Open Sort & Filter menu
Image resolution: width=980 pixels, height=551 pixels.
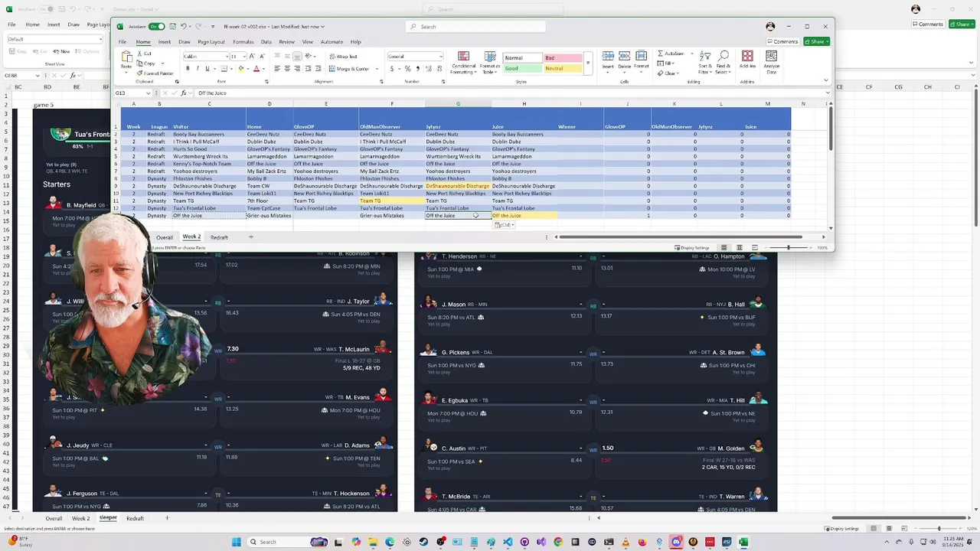704,62
